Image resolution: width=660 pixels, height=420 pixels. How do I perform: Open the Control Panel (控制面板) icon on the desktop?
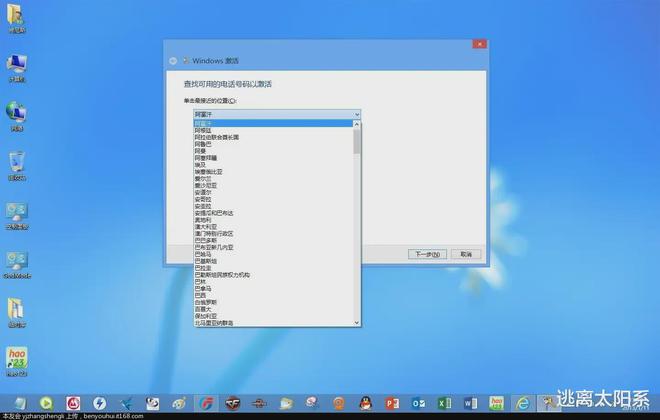[x=16, y=215]
